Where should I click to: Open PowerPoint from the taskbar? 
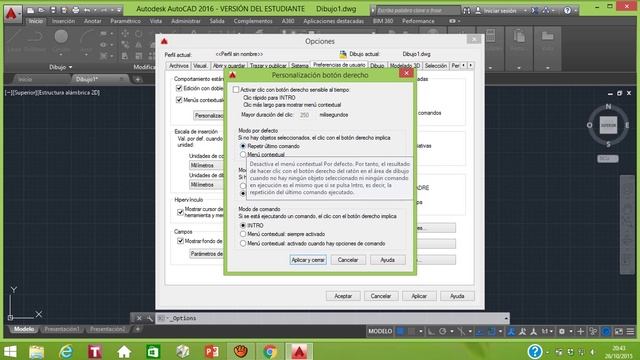211,351
